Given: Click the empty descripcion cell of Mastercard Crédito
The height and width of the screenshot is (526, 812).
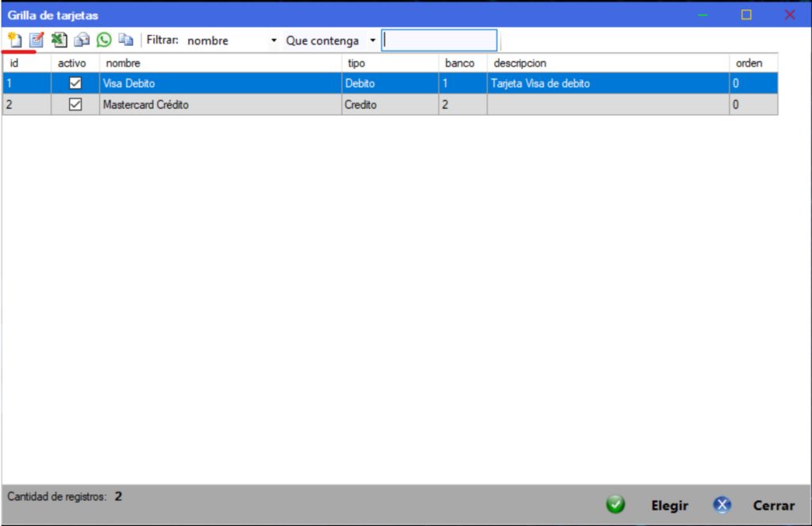Looking at the screenshot, I should tap(608, 105).
